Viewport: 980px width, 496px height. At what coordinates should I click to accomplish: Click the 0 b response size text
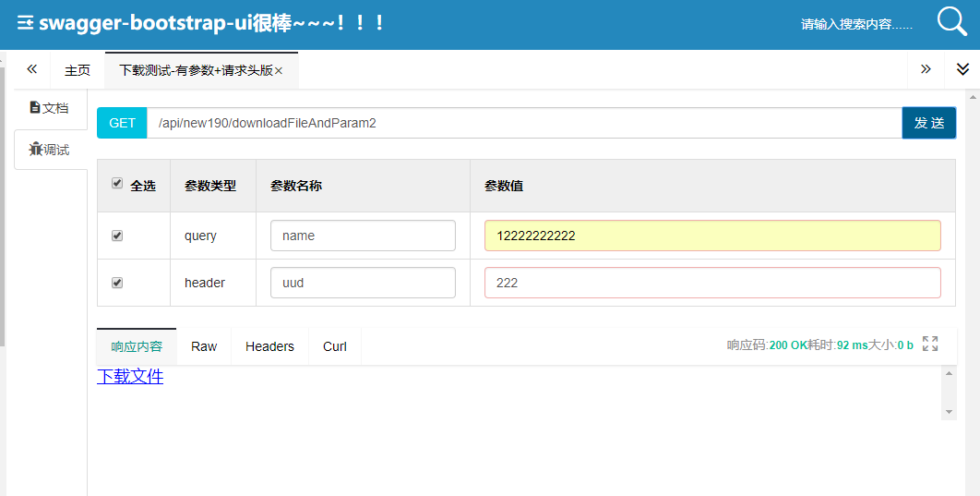(x=905, y=345)
